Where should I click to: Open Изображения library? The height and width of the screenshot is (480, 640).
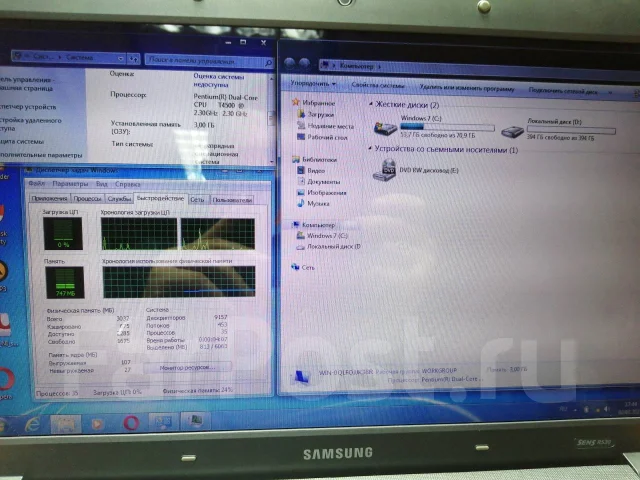click(322, 192)
